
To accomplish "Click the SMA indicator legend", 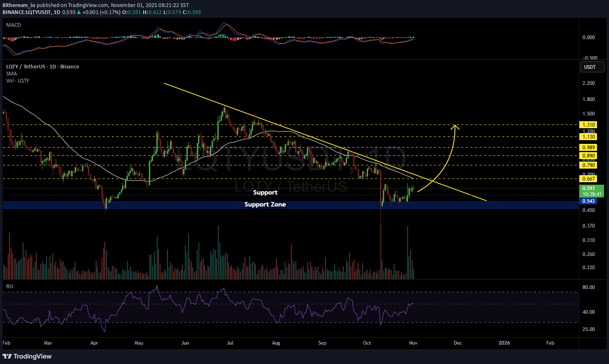I will (12, 74).
